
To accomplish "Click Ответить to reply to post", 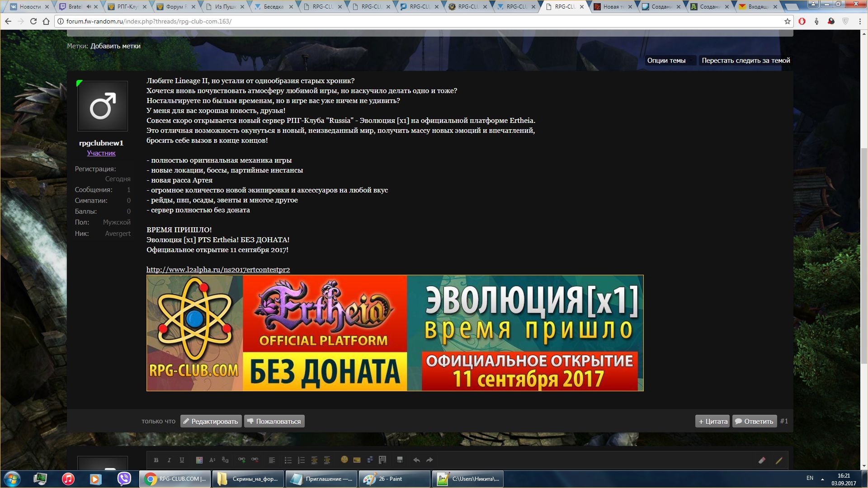I will (755, 421).
